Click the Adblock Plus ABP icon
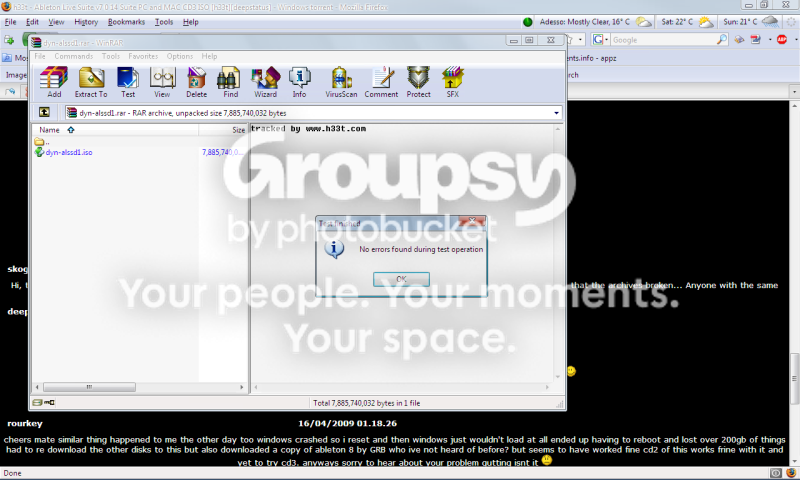Screen dimensions: 800x480 pyautogui.click(x=782, y=39)
